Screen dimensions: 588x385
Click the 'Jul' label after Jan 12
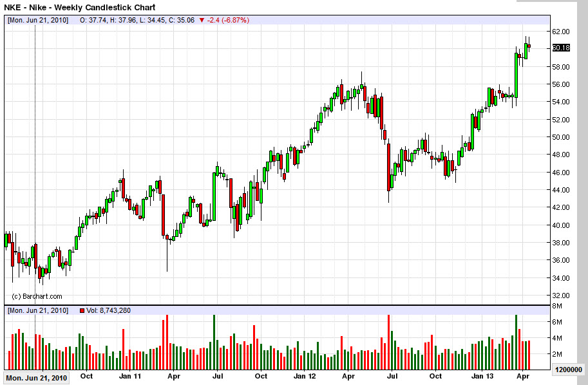coord(392,376)
